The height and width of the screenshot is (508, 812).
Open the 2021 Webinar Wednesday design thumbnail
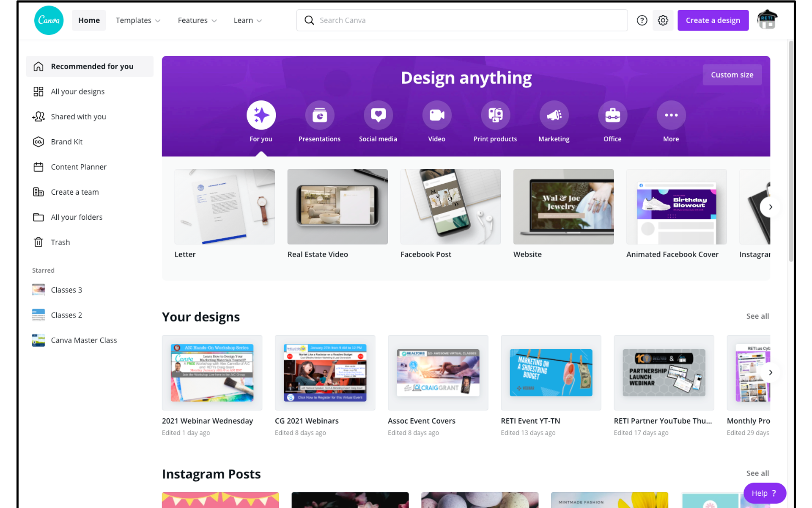click(x=212, y=373)
